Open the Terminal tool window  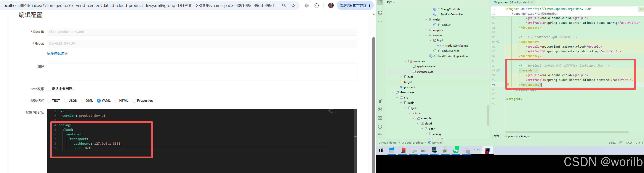click(x=380, y=118)
